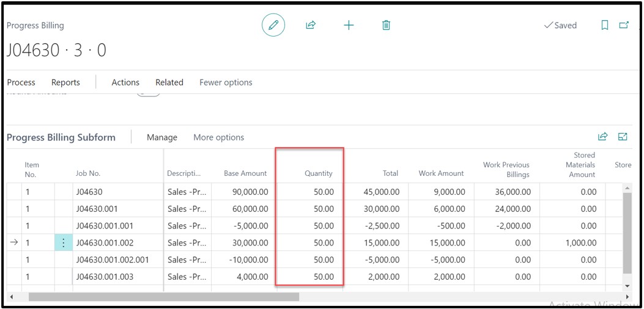Open the Related menu

click(169, 82)
